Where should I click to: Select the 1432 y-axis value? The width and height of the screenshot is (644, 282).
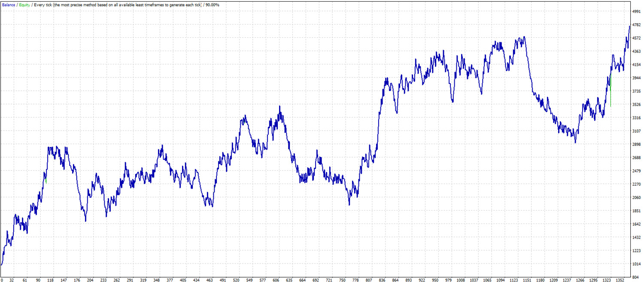tap(637, 238)
